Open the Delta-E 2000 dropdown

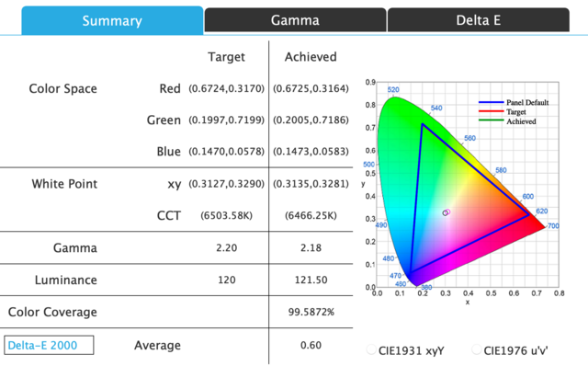click(x=49, y=345)
